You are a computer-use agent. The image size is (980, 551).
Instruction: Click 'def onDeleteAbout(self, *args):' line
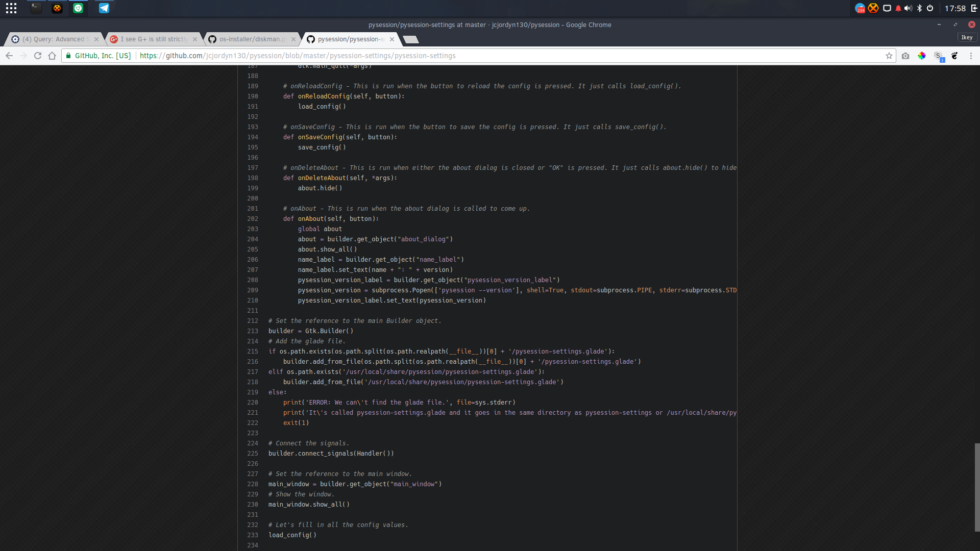click(340, 178)
